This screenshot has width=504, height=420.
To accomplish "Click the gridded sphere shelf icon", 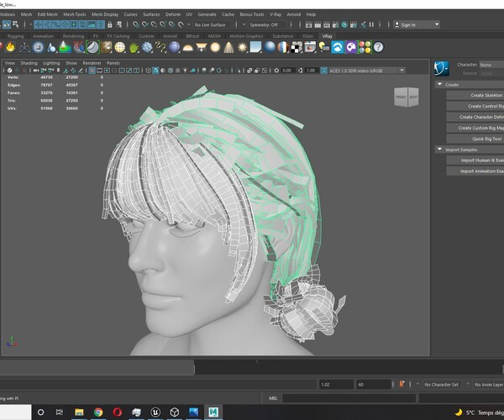I will [120, 48].
